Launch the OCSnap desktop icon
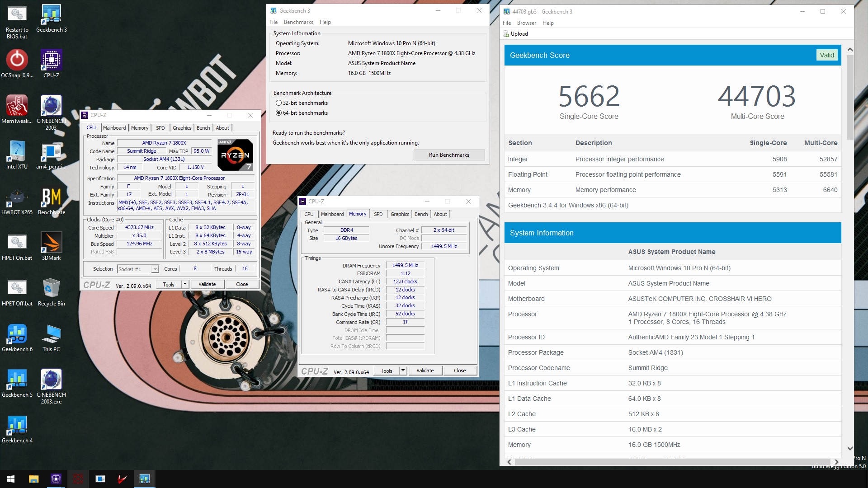Viewport: 868px width, 488px height. coord(17,64)
